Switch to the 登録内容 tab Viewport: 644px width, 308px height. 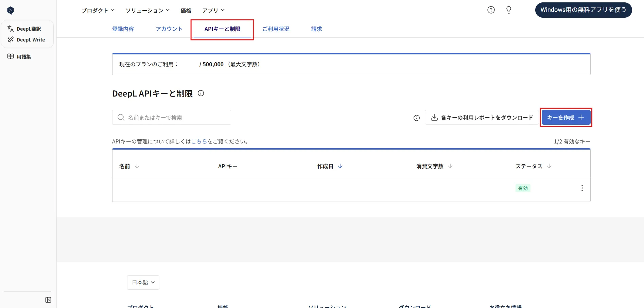(123, 29)
